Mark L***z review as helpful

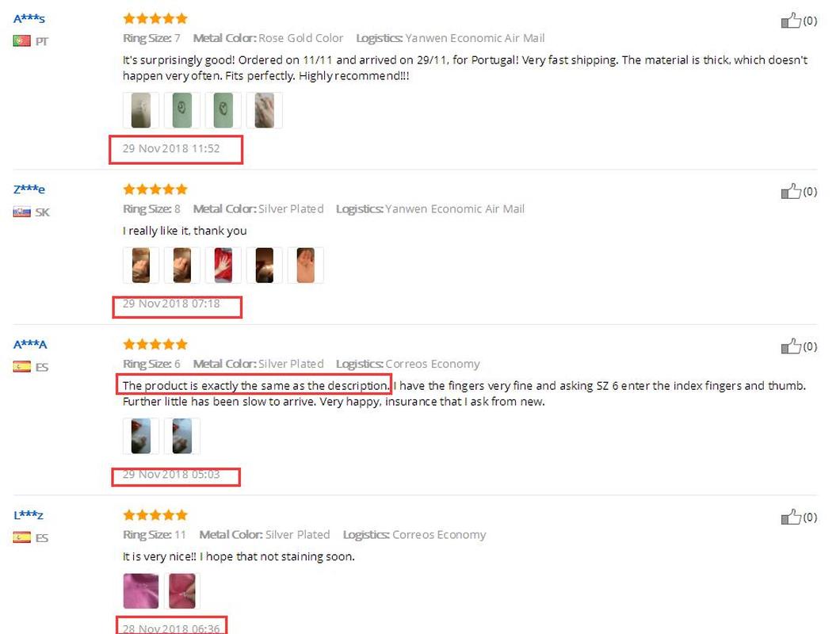coord(791,518)
